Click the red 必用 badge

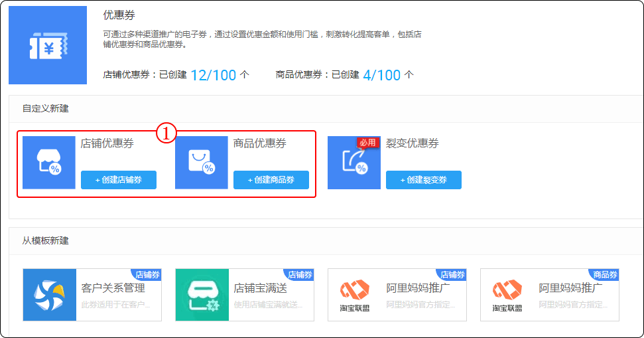(367, 142)
